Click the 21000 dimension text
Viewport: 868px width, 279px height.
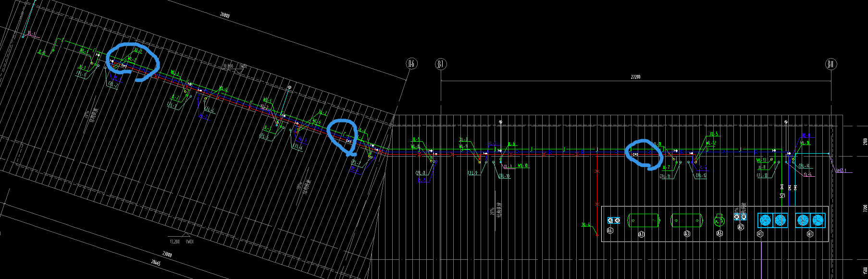point(167,255)
